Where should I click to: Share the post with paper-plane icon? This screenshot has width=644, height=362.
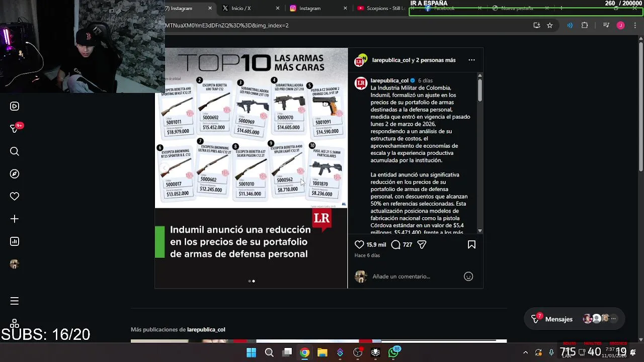tap(422, 244)
